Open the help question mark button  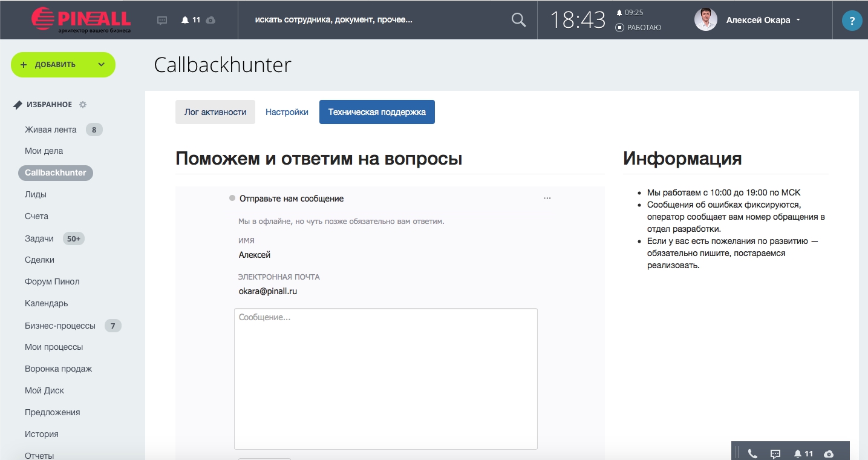[x=852, y=22]
